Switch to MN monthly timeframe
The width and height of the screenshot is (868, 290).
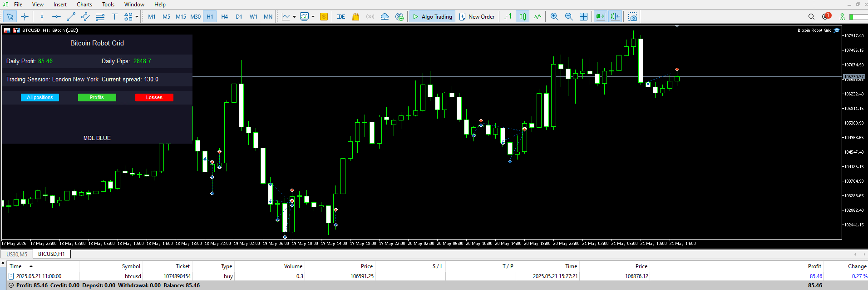coord(268,17)
